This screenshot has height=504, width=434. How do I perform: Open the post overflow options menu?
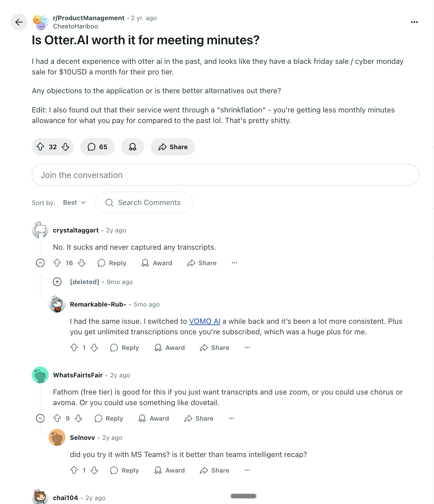(414, 22)
